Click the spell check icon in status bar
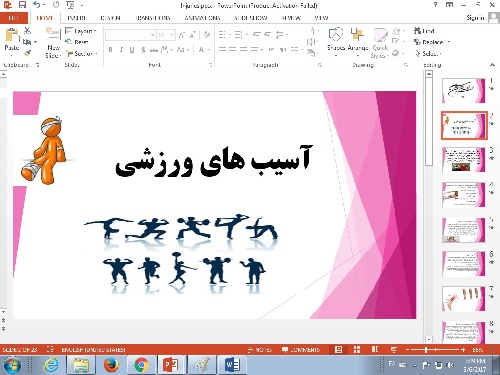Screen dimensions: 500x375 click(50, 349)
